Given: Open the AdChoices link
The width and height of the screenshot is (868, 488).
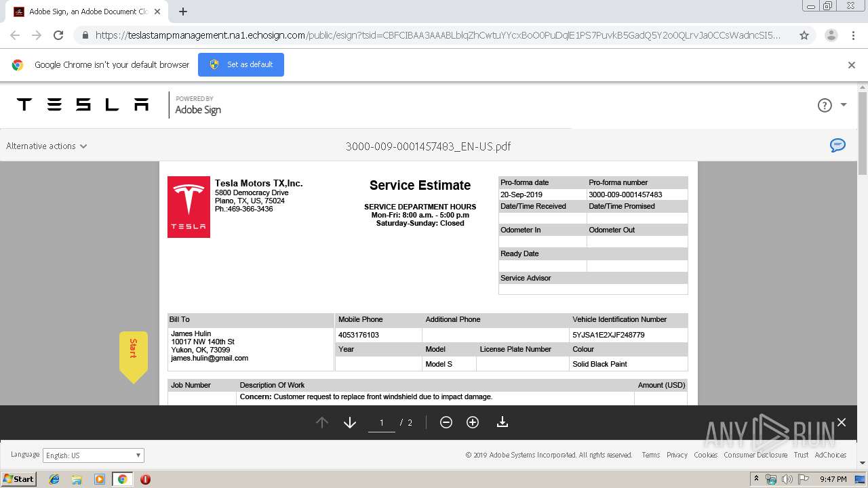Looking at the screenshot, I should point(831,455).
